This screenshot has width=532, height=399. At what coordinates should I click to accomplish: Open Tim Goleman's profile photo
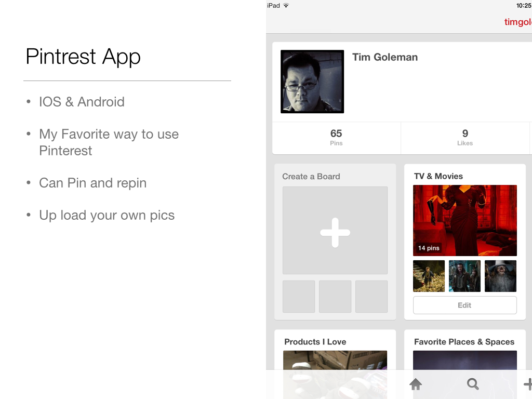pos(312,82)
